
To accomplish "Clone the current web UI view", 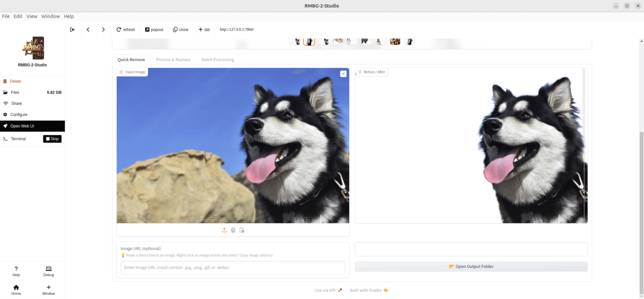I will point(181,29).
